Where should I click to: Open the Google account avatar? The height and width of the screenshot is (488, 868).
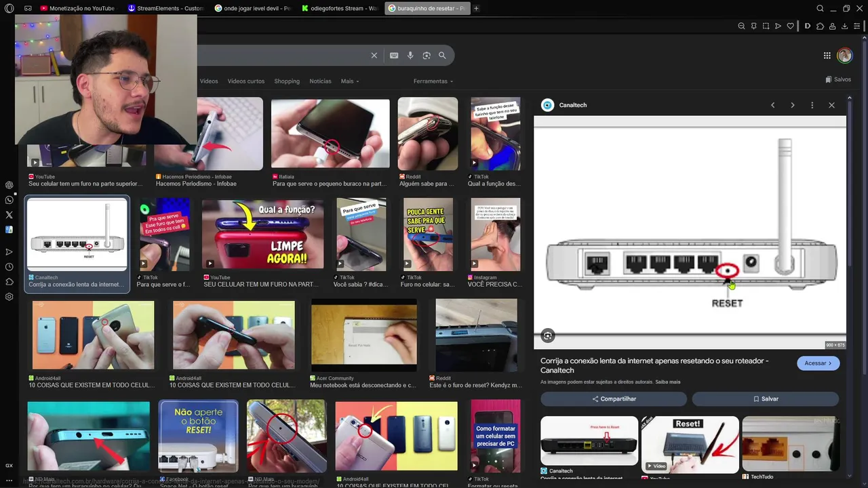pos(844,56)
